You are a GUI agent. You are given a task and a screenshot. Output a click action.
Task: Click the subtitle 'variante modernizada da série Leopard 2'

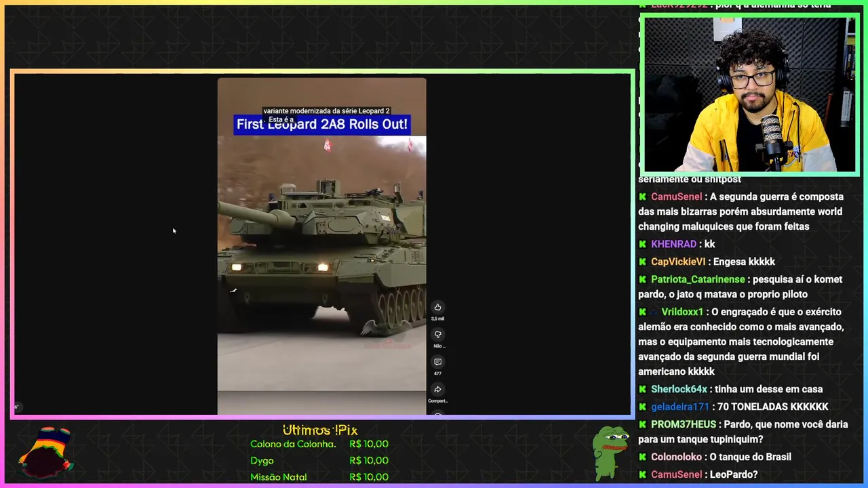pyautogui.click(x=326, y=110)
